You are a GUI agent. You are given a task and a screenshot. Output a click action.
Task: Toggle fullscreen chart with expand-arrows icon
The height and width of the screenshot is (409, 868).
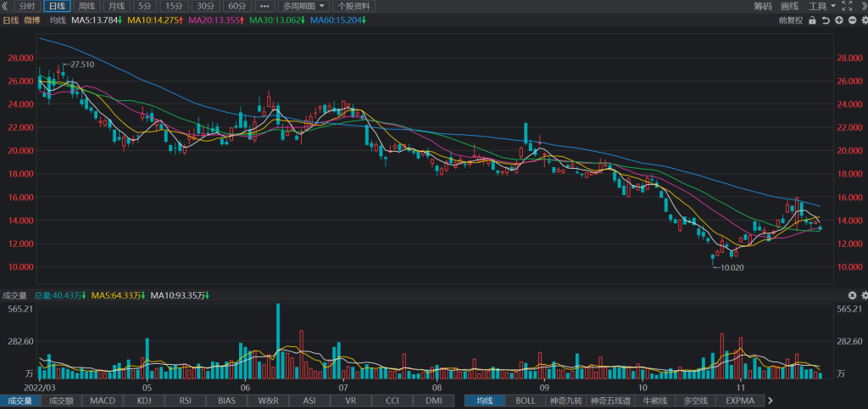[x=847, y=6]
